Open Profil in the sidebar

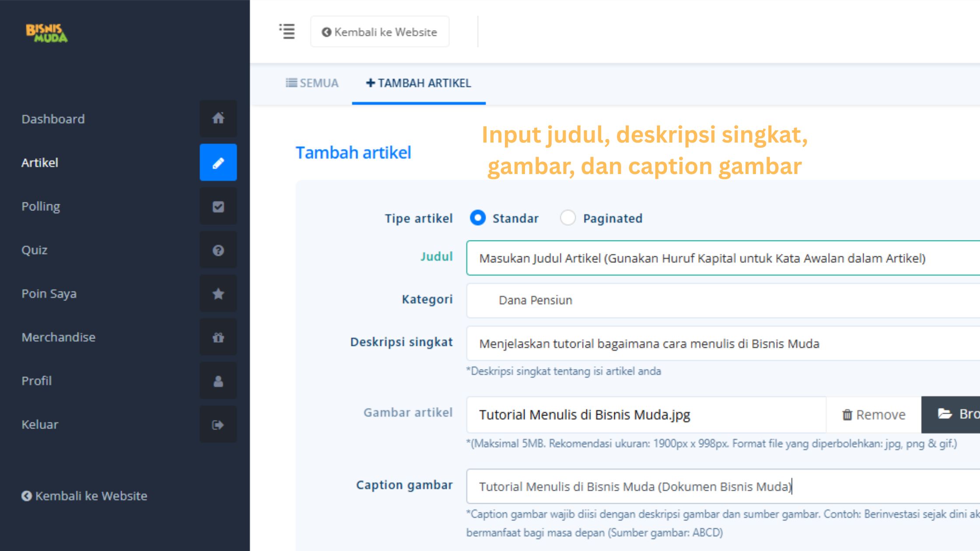[x=37, y=381]
